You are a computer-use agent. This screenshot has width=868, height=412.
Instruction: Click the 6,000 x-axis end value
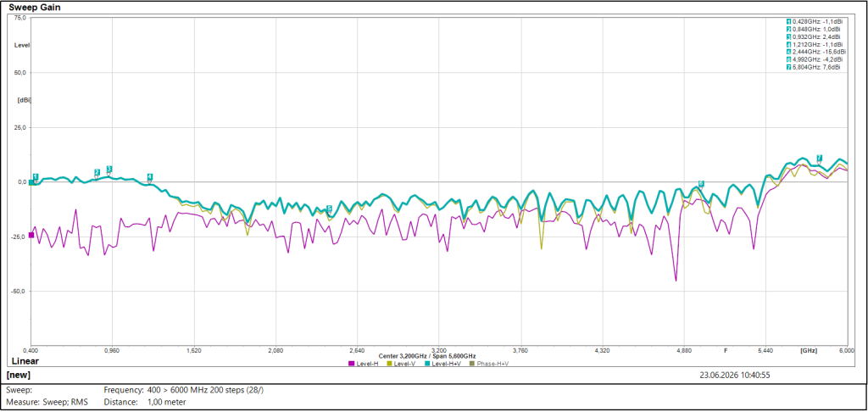(x=847, y=350)
